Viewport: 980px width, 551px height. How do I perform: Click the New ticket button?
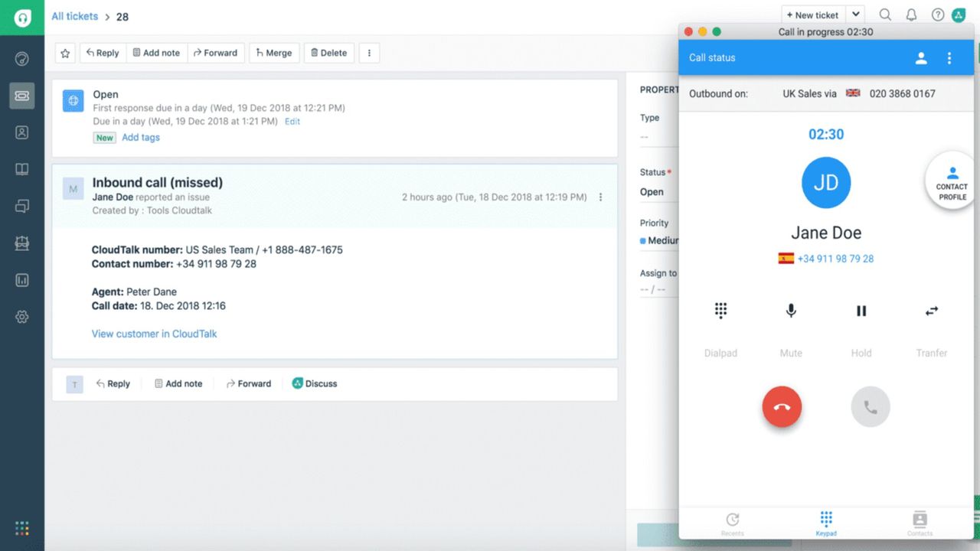pos(813,15)
